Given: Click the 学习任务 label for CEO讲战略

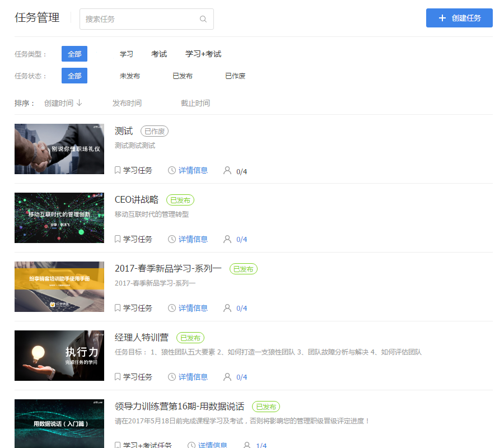Looking at the screenshot, I should (138, 239).
